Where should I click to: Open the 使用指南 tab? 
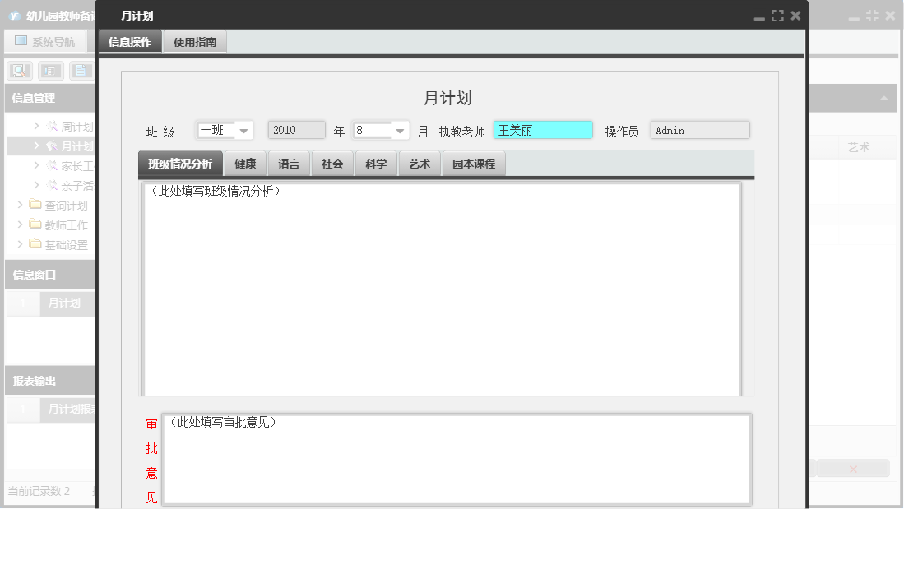(x=195, y=42)
